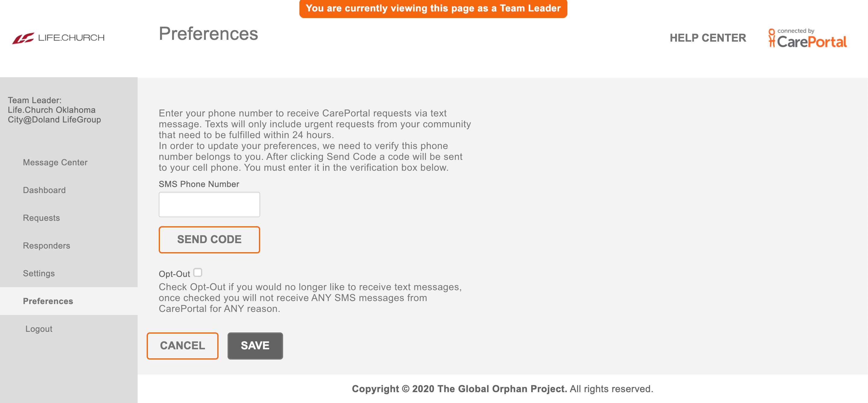Open the Help Center link
This screenshot has width=868, height=403.
[x=708, y=38]
